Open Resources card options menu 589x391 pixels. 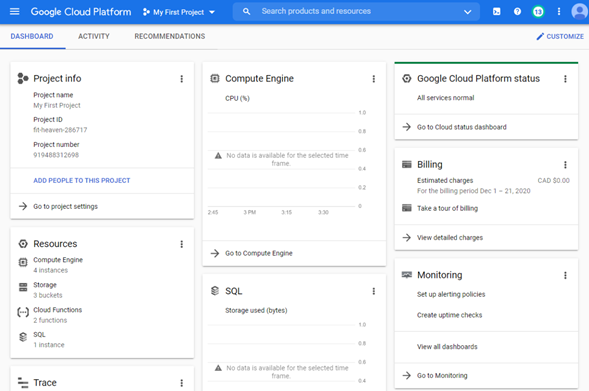(182, 244)
